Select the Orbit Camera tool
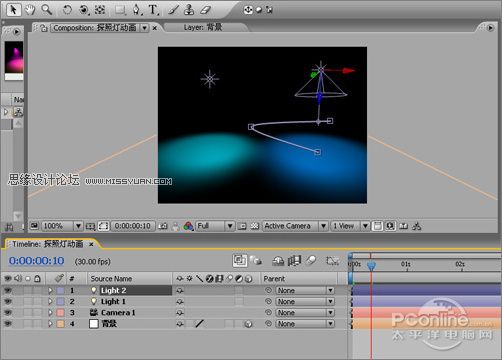502x360 pixels. (x=84, y=10)
